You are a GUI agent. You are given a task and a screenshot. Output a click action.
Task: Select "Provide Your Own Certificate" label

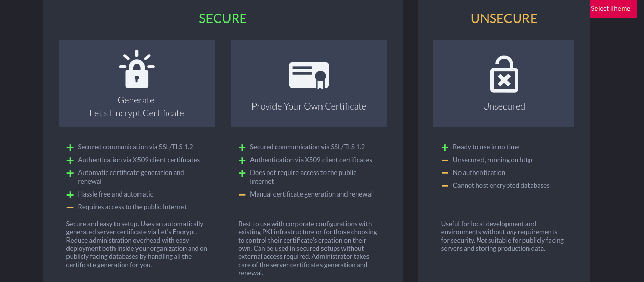click(309, 106)
